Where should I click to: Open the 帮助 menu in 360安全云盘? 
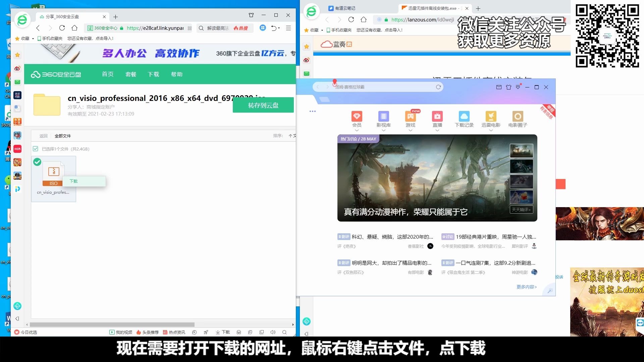click(177, 74)
